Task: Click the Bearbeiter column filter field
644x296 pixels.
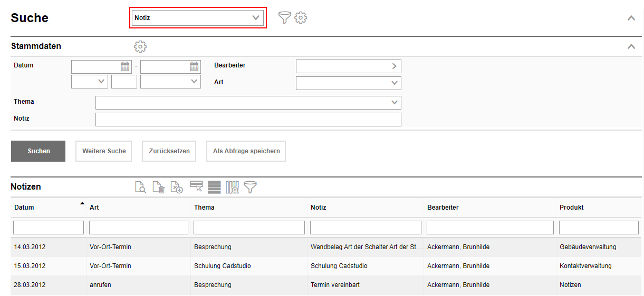Action: 490,228
